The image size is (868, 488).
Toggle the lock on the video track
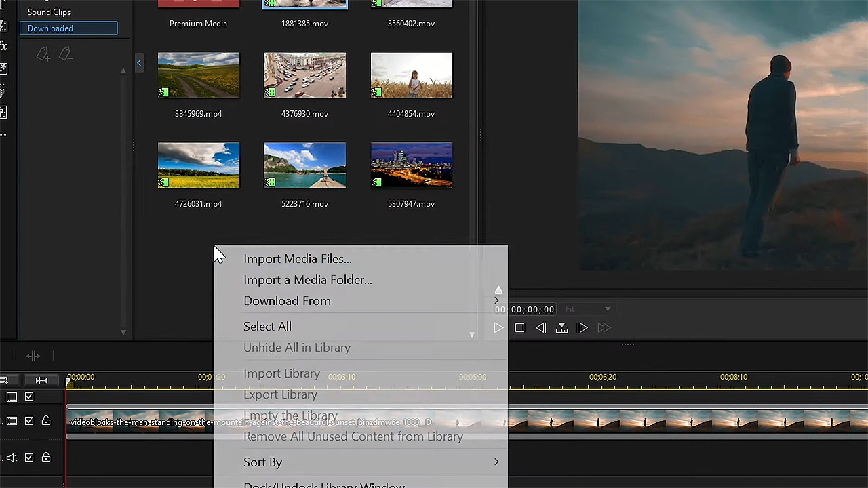pos(46,421)
